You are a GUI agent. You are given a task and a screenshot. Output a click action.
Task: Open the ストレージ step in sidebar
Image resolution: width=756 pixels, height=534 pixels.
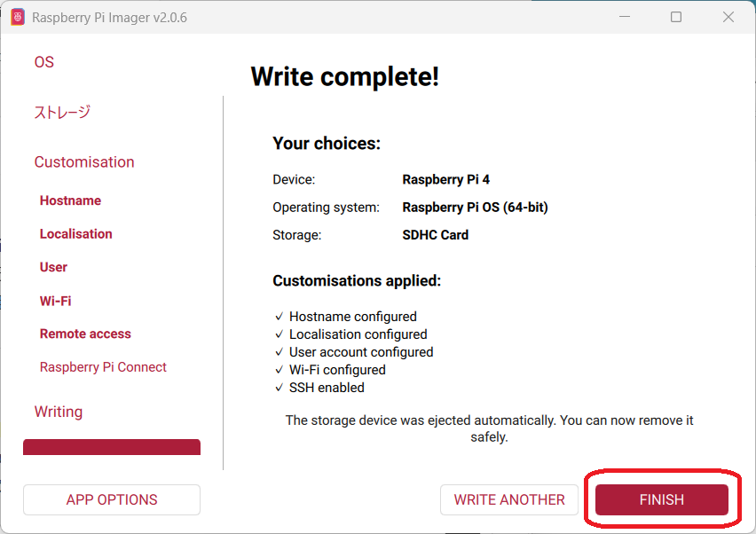point(62,113)
